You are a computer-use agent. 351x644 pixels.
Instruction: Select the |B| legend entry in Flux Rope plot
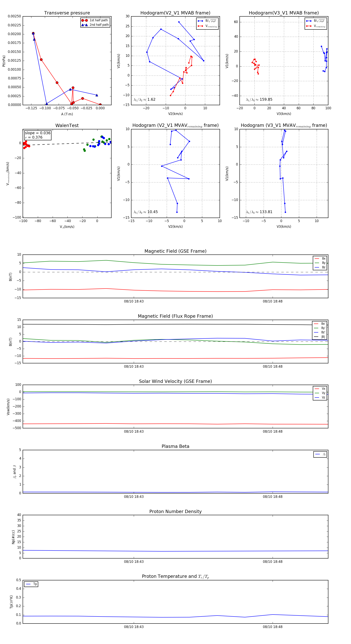point(320,337)
